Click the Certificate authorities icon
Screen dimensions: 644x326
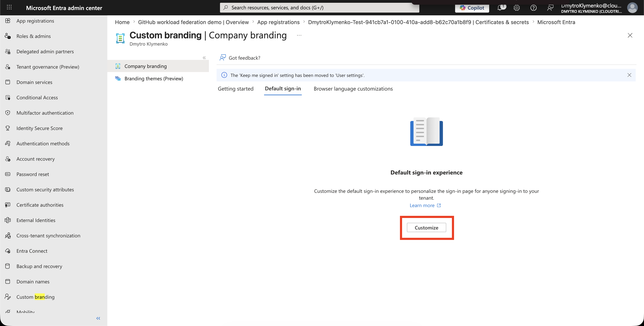click(8, 205)
